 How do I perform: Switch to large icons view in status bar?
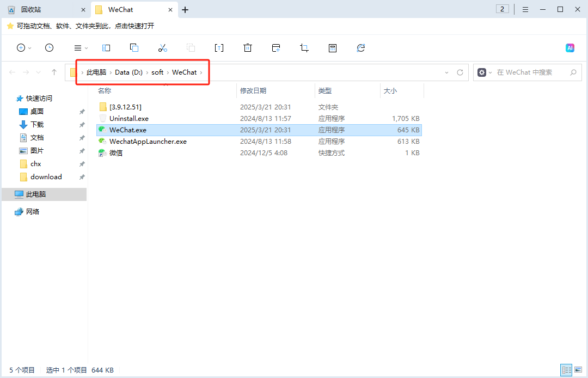point(578,370)
